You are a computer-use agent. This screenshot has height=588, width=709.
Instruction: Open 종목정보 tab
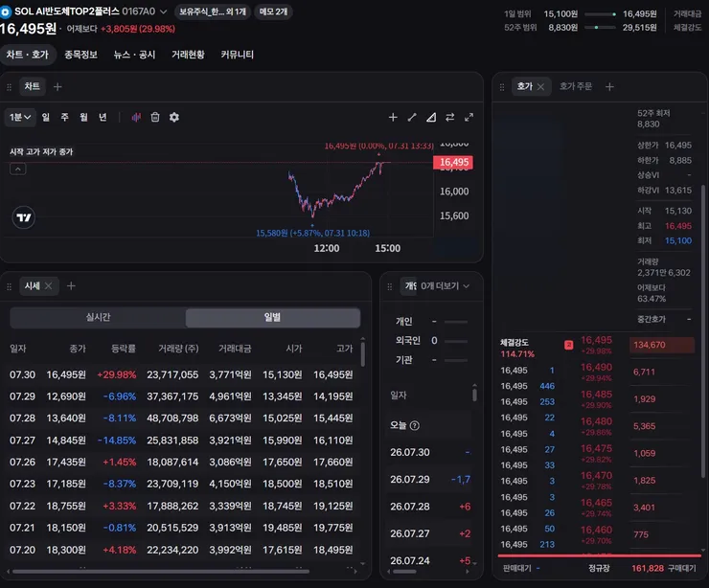[80, 55]
